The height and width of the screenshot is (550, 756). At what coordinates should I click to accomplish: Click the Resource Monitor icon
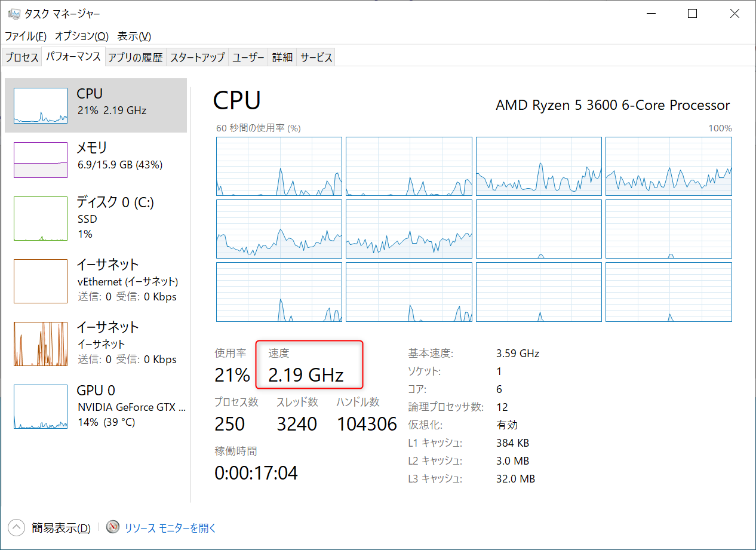tap(113, 527)
